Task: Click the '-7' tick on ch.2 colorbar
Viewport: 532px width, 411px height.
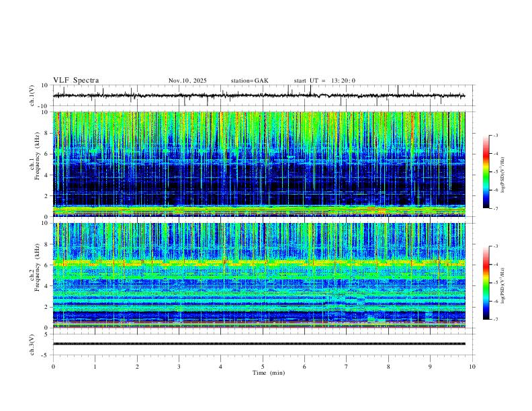Action: 495,320
